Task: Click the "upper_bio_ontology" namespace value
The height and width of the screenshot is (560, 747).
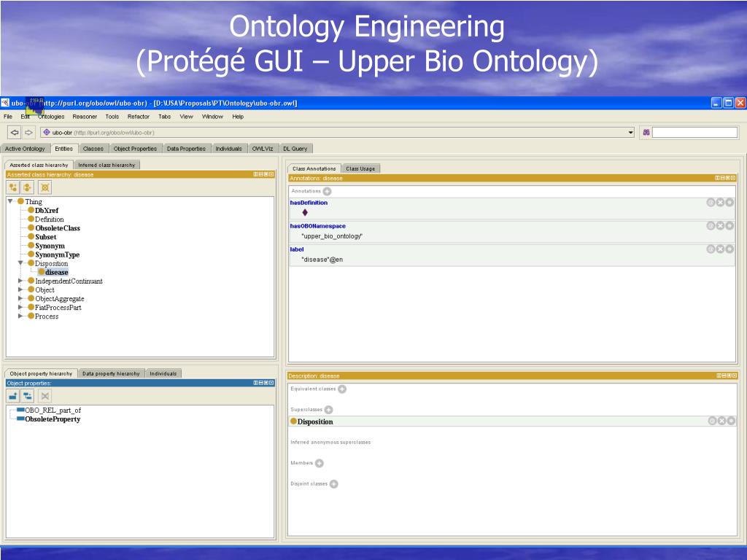Action: [x=332, y=236]
